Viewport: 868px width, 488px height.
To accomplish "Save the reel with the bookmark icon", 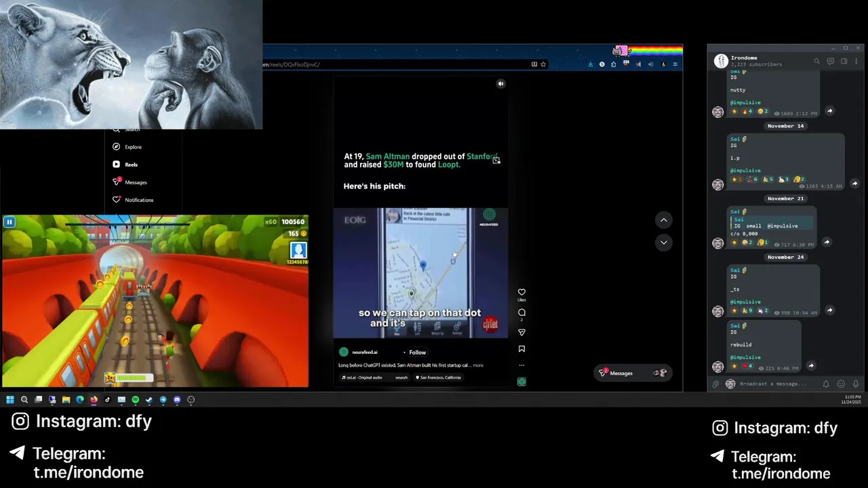I will [x=521, y=349].
